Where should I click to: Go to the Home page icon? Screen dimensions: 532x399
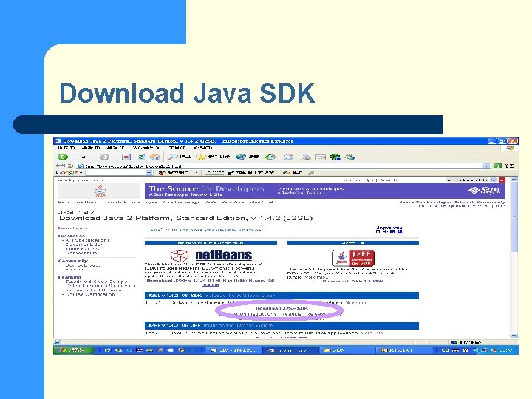(x=155, y=157)
